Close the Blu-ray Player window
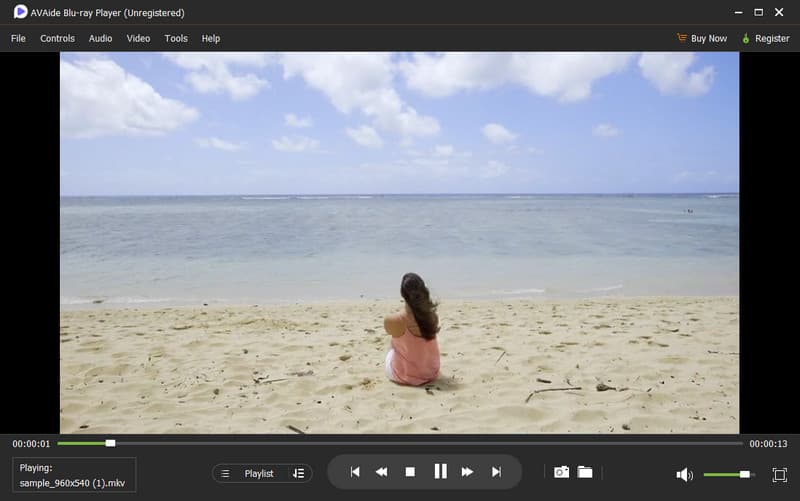The image size is (800, 501). 779,12
